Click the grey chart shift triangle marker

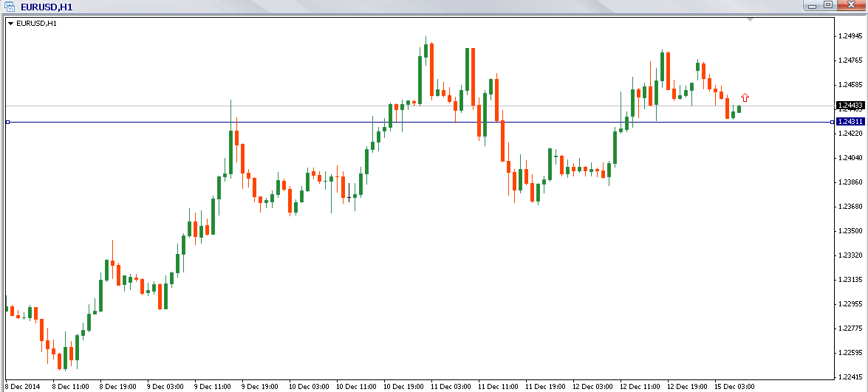[750, 20]
